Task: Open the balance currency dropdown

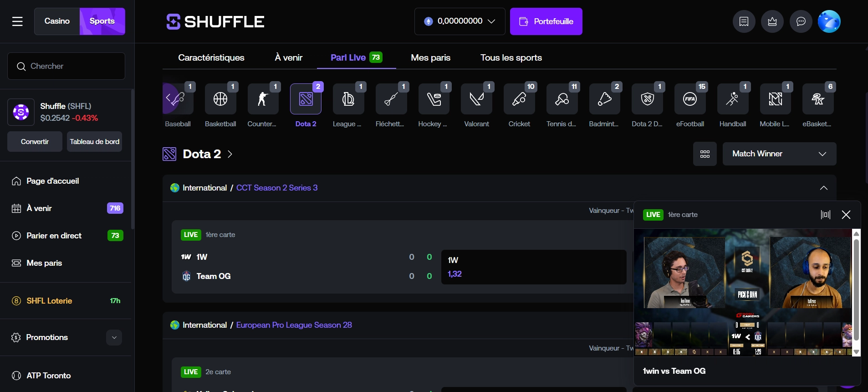Action: (460, 21)
